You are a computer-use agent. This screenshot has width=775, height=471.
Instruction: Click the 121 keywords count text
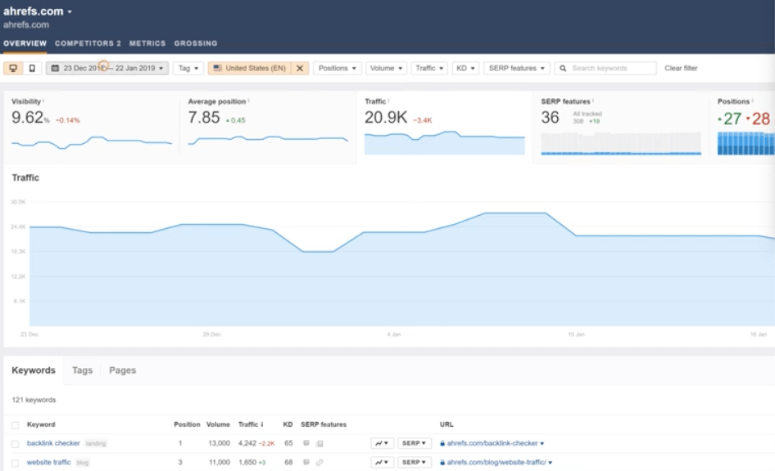pyautogui.click(x=34, y=400)
